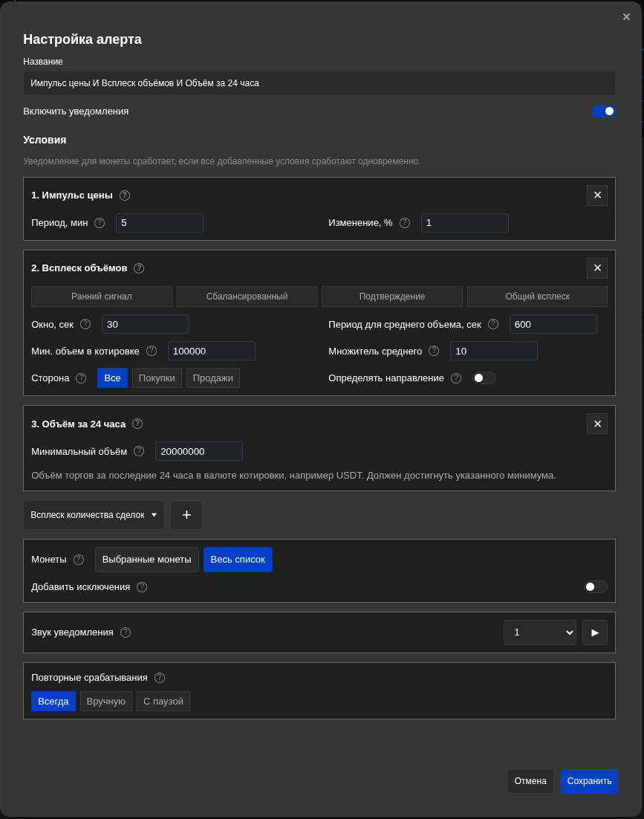Image resolution: width=644 pixels, height=819 pixels.
Task: Show help for Множитель среднего
Action: 434,351
